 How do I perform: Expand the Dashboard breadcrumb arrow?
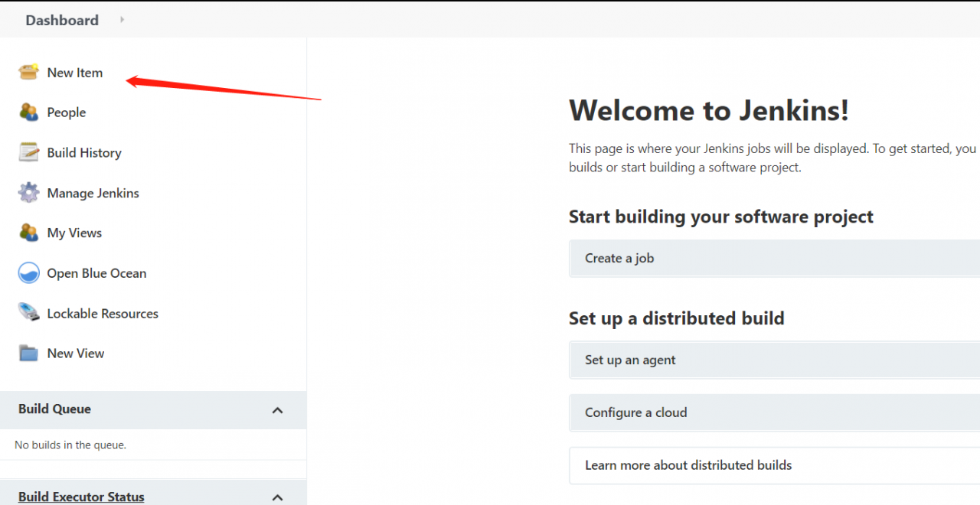click(x=122, y=20)
